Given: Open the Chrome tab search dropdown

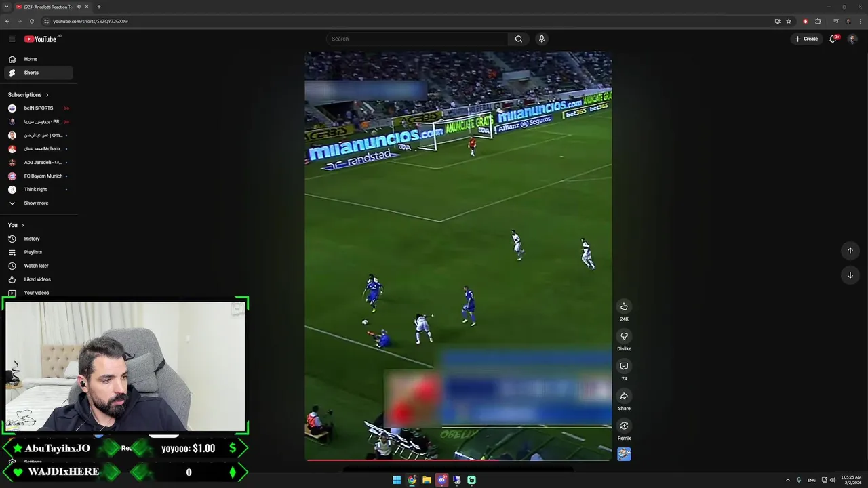Looking at the screenshot, I should point(6,7).
